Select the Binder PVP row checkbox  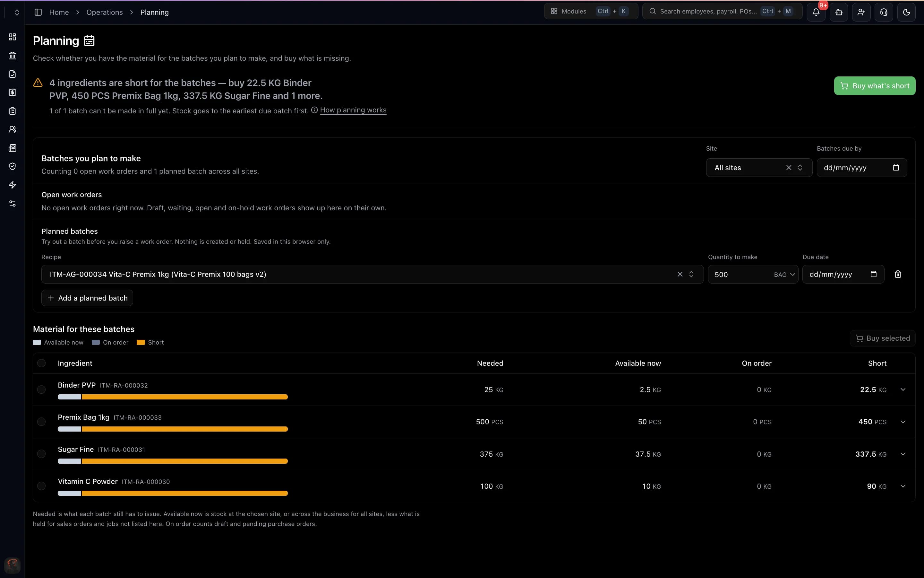41,390
